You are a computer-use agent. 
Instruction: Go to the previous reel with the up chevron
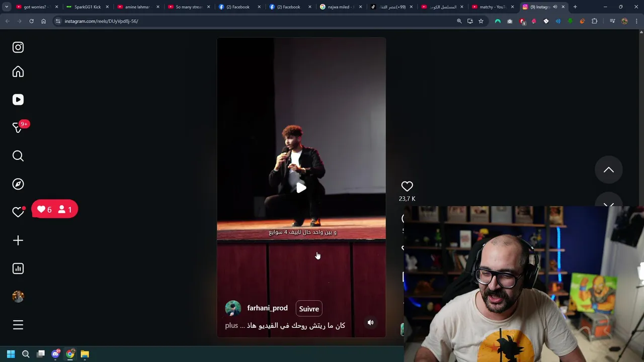[x=609, y=170]
